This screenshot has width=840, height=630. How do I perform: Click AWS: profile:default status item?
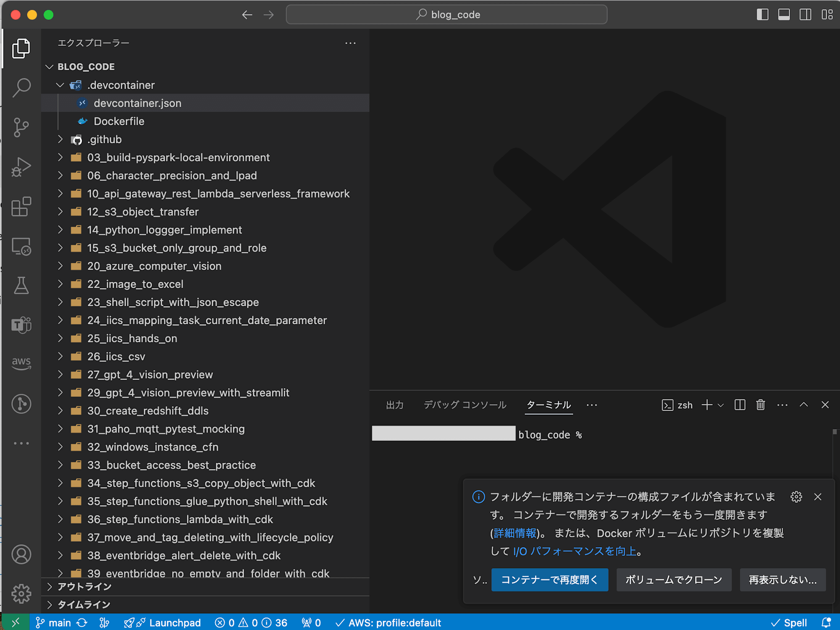[x=388, y=622]
